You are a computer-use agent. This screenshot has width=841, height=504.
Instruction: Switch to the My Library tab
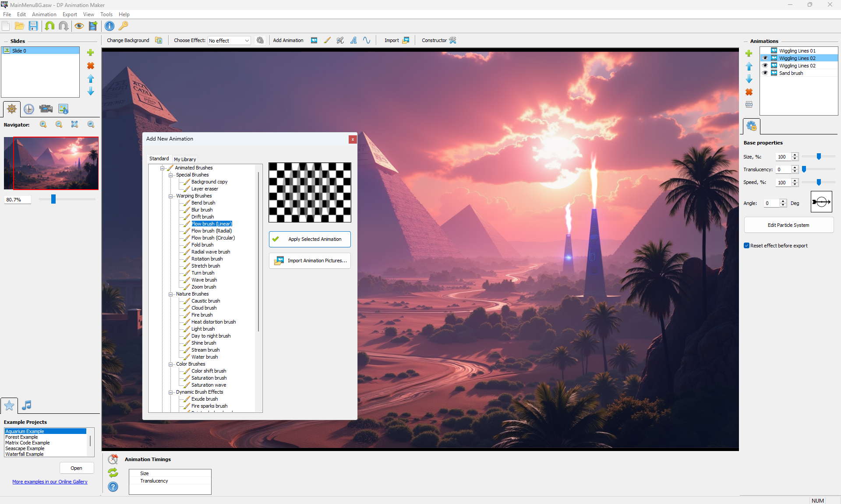click(185, 159)
